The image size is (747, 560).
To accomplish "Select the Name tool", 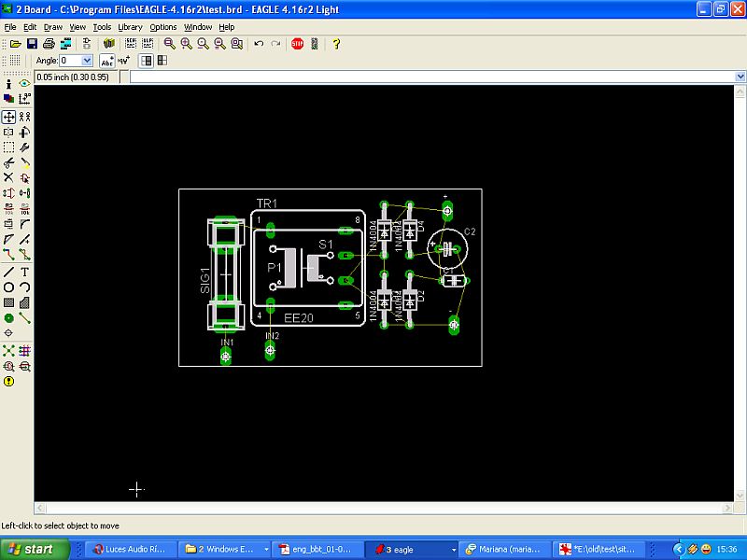I will [8, 208].
